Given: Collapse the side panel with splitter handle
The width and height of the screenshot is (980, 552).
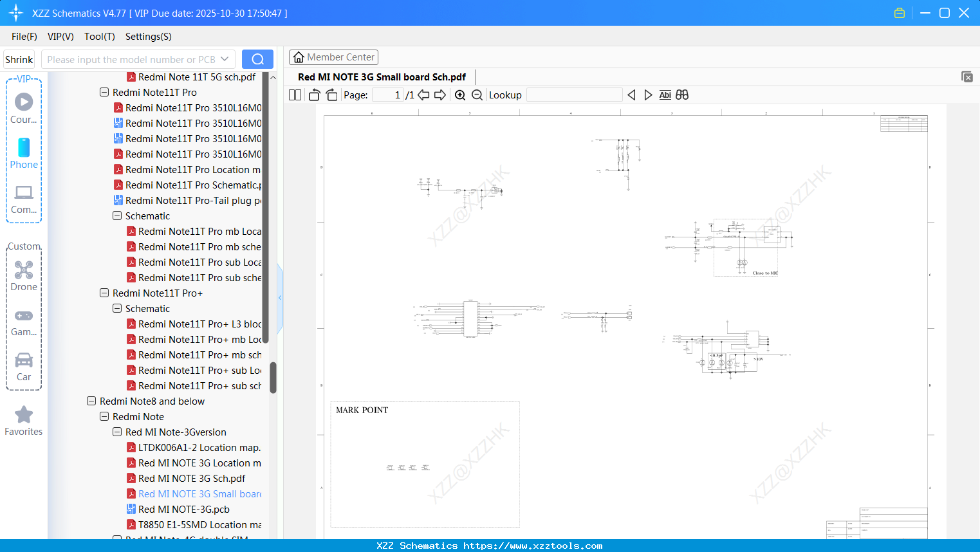Looking at the screenshot, I should point(280,298).
